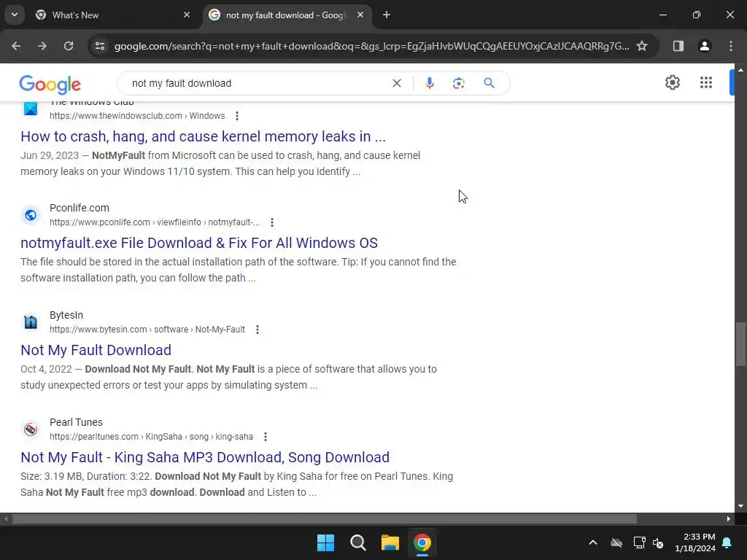747x560 pixels.
Task: Open the muted volume tray icon
Action: pos(659,542)
